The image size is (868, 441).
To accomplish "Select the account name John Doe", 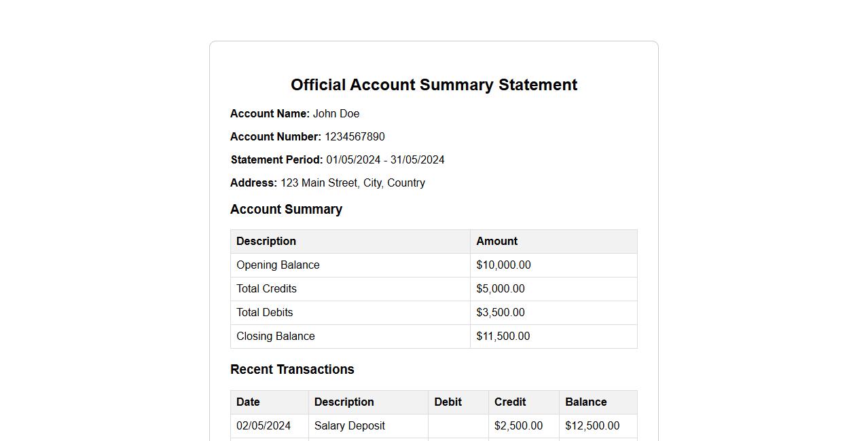I will (336, 114).
